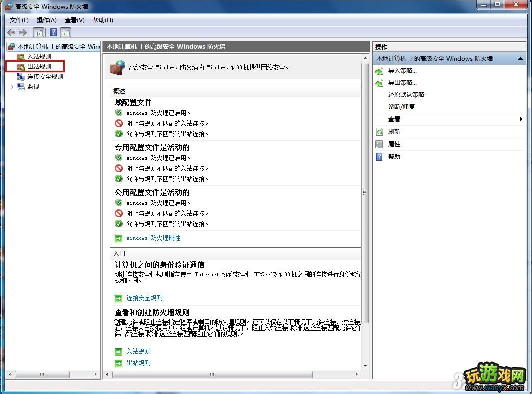The height and width of the screenshot is (394, 532).
Task: Select 入站规则 in the left tree
Action: pyautogui.click(x=39, y=56)
